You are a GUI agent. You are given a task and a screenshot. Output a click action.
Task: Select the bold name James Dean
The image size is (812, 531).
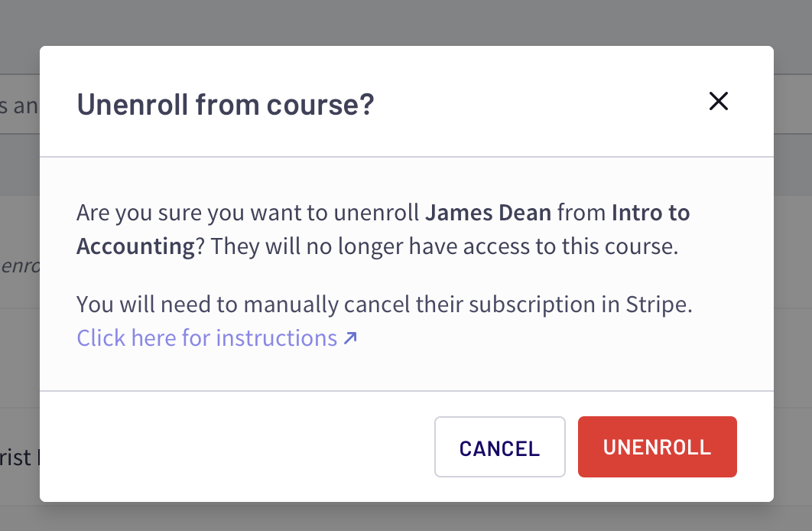tap(488, 212)
